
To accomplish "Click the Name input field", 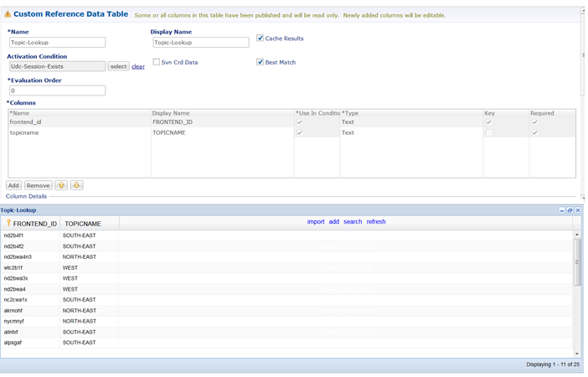I will click(57, 43).
